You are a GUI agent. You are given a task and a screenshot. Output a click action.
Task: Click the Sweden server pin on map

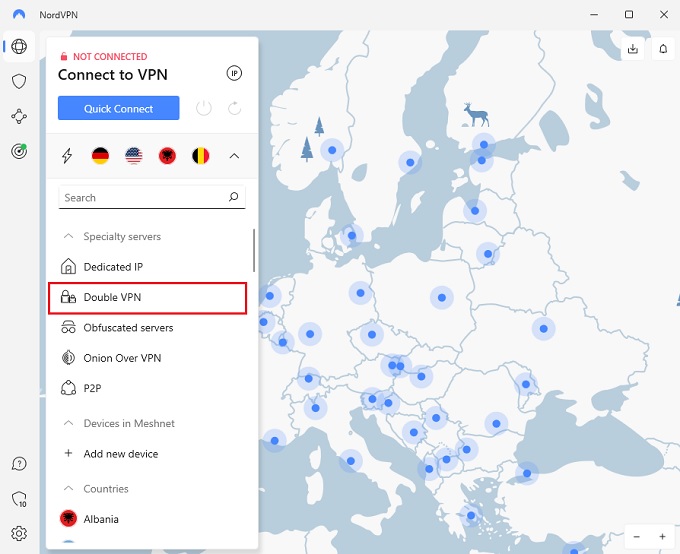tap(410, 163)
